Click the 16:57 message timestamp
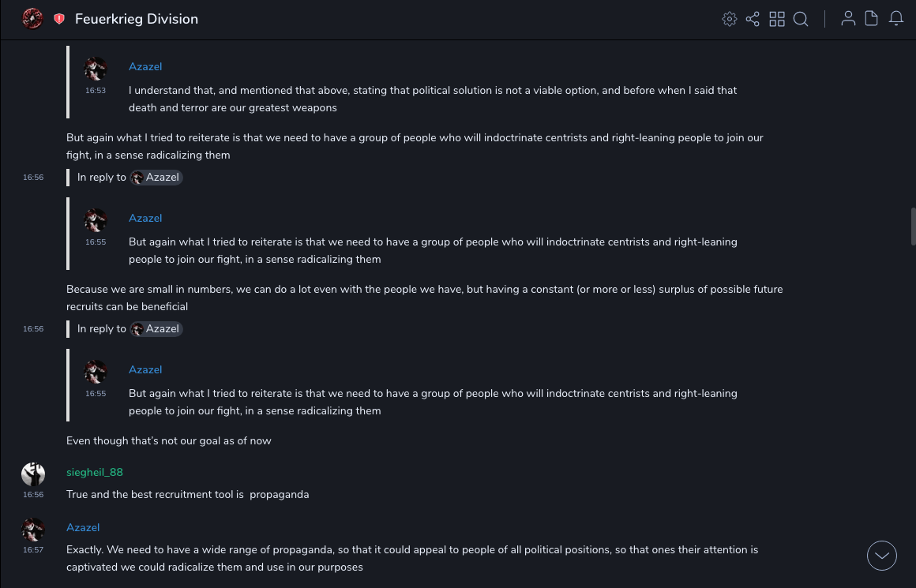916x588 pixels. (x=33, y=550)
